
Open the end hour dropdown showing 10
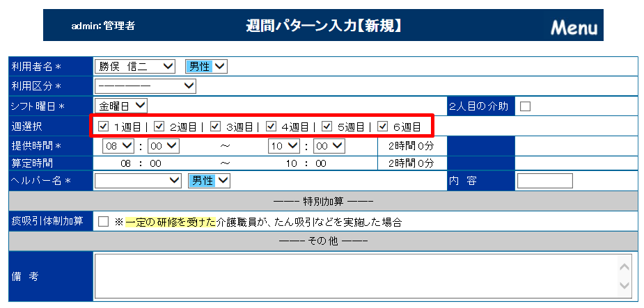point(284,146)
